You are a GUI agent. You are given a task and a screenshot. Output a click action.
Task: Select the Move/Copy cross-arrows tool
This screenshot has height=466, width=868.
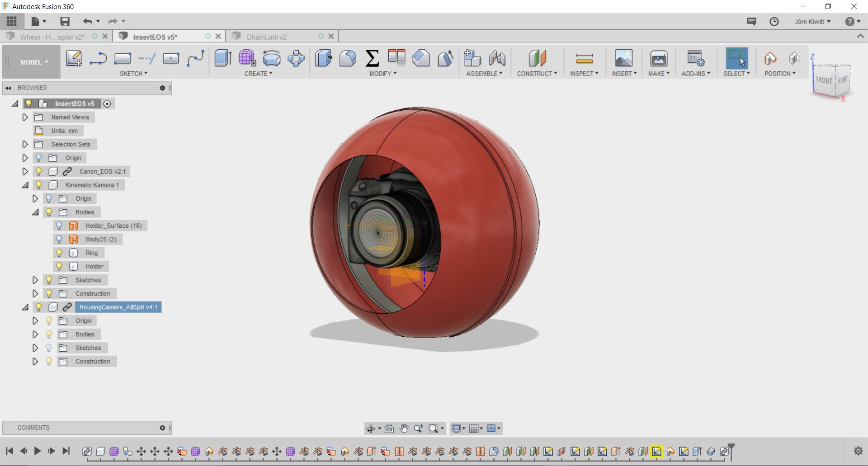(x=296, y=58)
